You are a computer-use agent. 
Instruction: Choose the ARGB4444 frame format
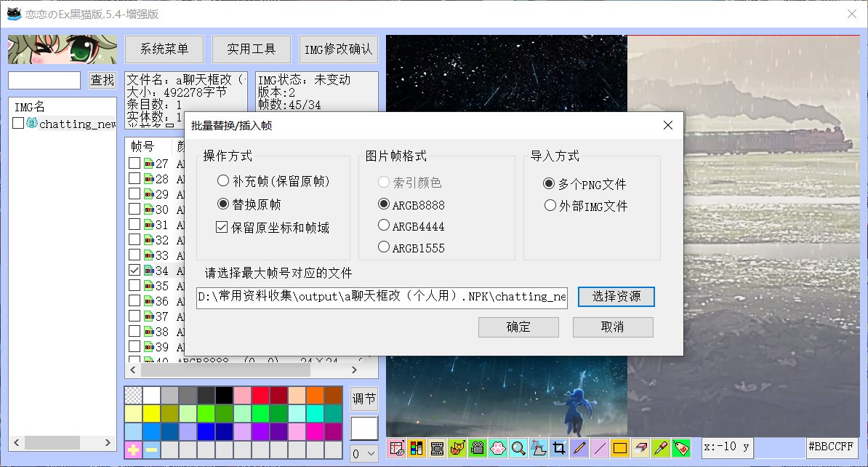click(x=384, y=226)
